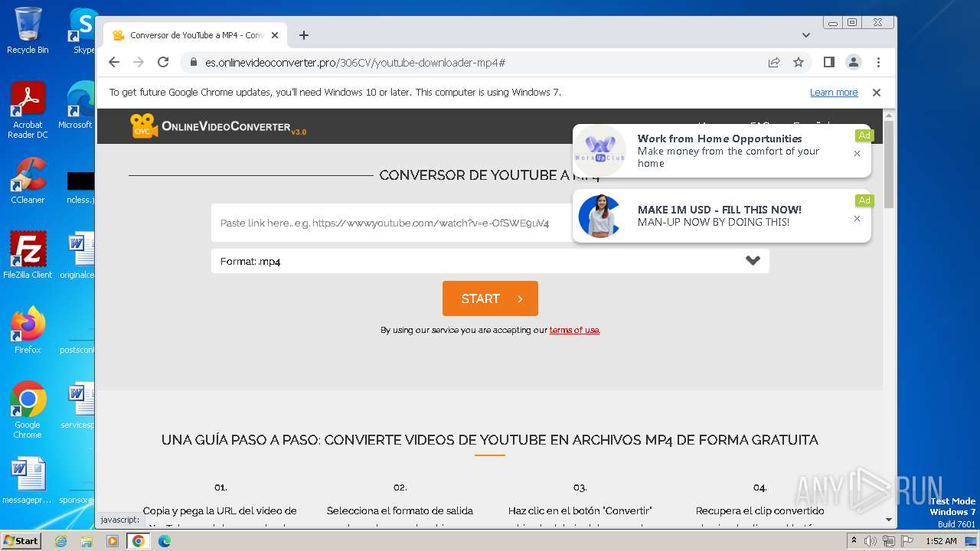Image resolution: width=980 pixels, height=551 pixels.
Task: Open the MAKE 1M USD ad thumbnail
Action: 599,217
